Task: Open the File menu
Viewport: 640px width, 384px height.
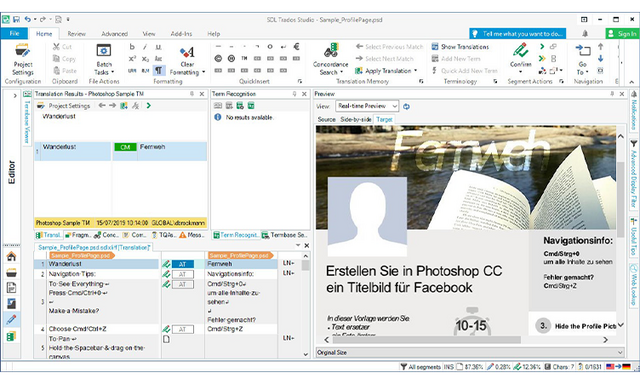Action: (14, 33)
